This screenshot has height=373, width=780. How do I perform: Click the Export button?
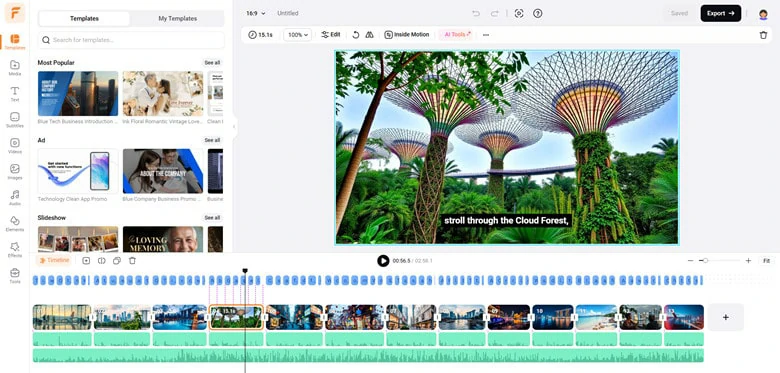[x=721, y=13]
